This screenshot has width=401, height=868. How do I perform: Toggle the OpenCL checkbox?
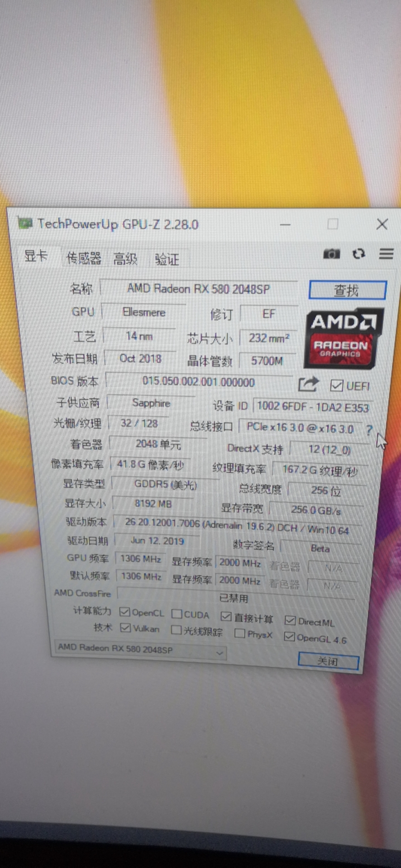point(124,612)
